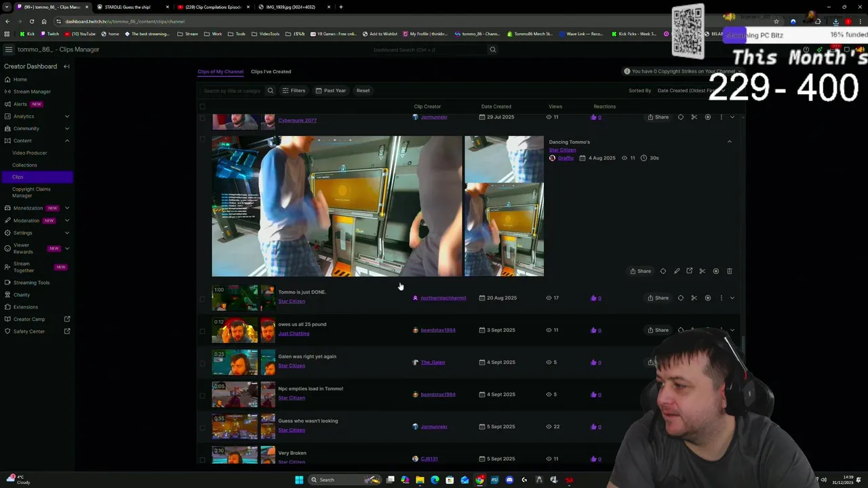Click target icon on Tommo is just DONE row
Screen dimensions: 868x488
(x=680, y=298)
